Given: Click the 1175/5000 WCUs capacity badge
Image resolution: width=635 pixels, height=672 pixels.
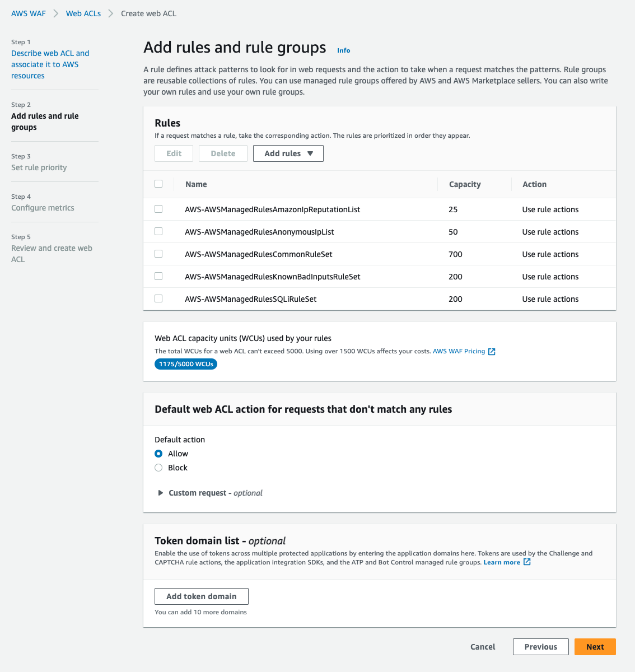Looking at the screenshot, I should tap(186, 364).
